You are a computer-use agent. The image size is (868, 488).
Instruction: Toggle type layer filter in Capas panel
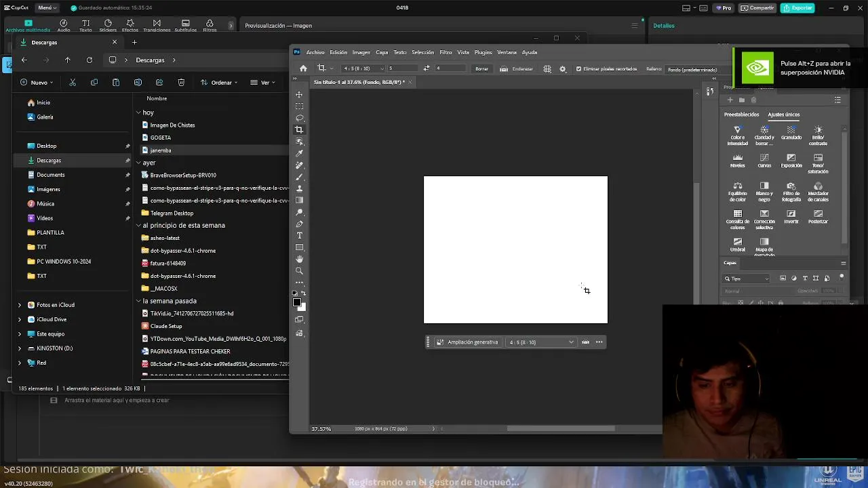coord(805,278)
